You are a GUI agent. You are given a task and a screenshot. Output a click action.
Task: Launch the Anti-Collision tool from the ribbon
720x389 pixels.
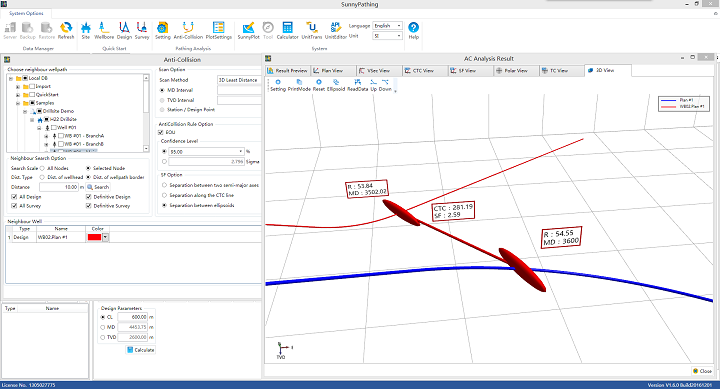point(188,31)
